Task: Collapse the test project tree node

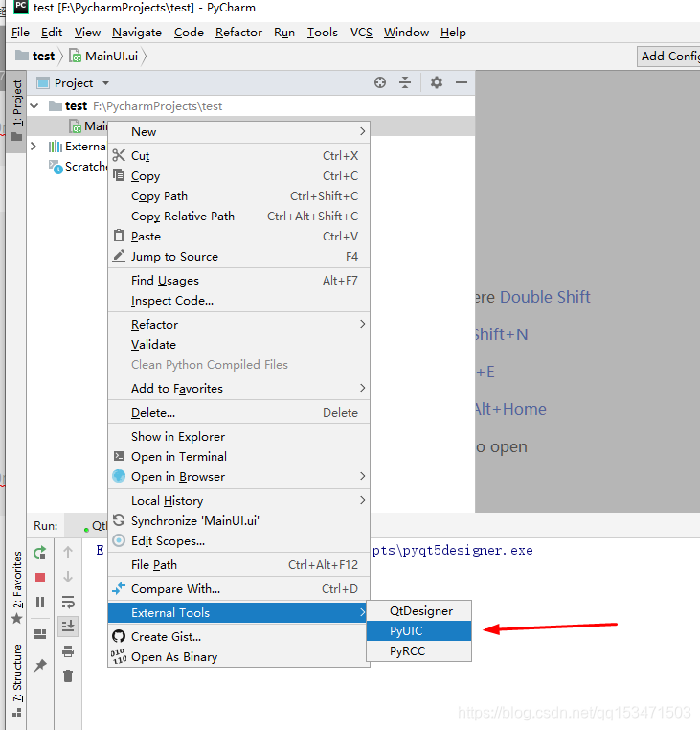Action: pyautogui.click(x=34, y=106)
